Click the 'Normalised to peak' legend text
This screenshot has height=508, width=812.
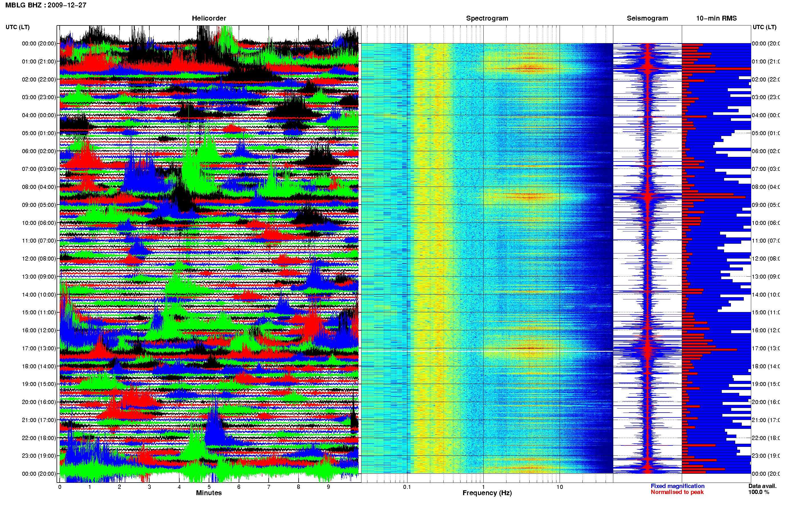click(x=677, y=492)
